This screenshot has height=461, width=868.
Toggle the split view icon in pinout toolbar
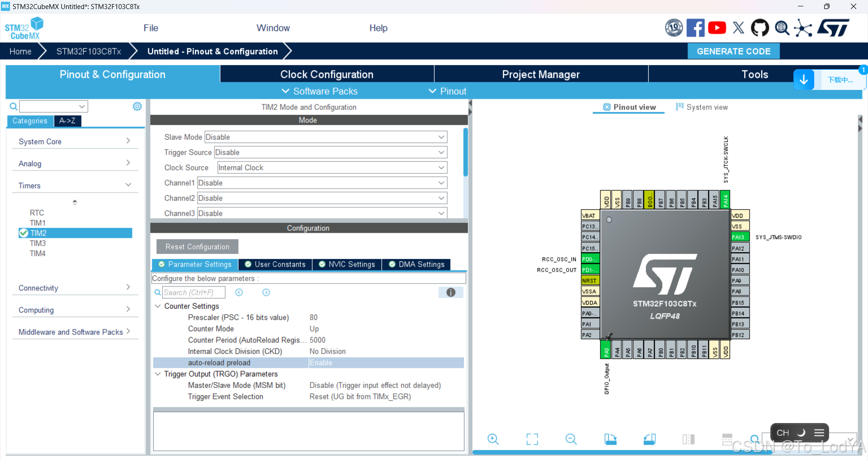pos(689,439)
